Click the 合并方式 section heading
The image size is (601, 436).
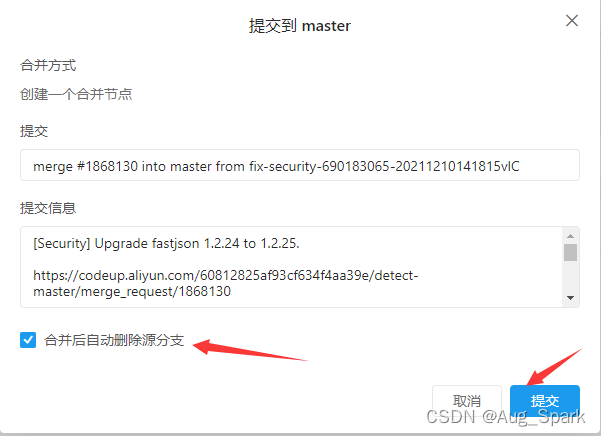[48, 65]
